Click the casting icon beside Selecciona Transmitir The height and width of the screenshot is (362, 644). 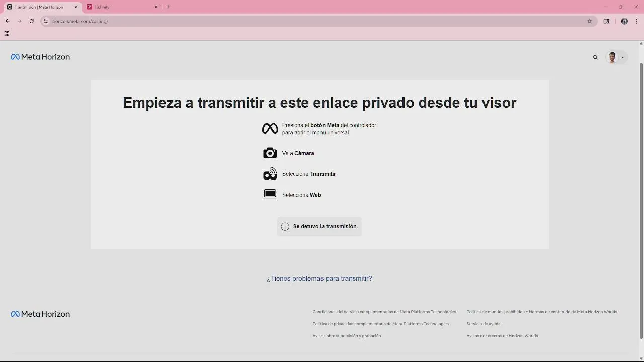[x=270, y=173]
